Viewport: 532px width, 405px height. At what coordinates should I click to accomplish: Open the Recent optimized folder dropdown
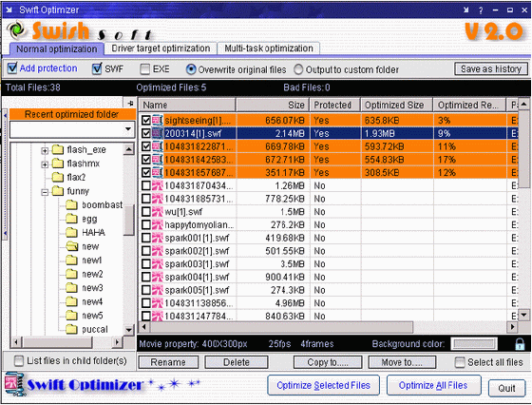click(x=128, y=129)
